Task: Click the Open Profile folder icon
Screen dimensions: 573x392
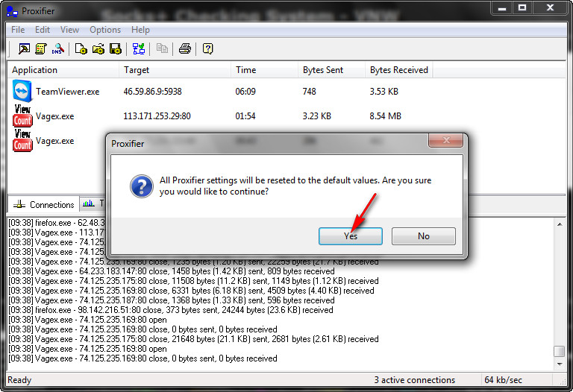Action: (98, 48)
